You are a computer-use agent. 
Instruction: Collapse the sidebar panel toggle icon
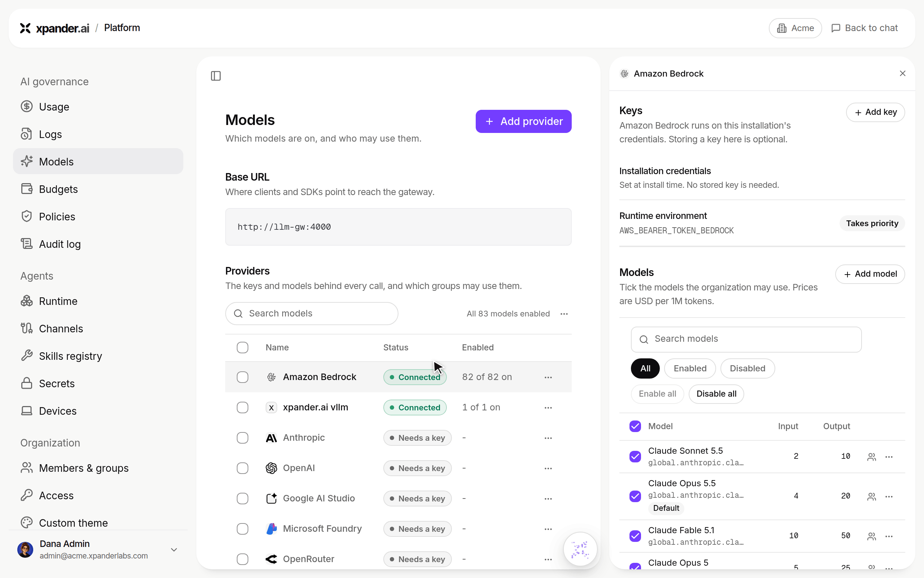216,76
